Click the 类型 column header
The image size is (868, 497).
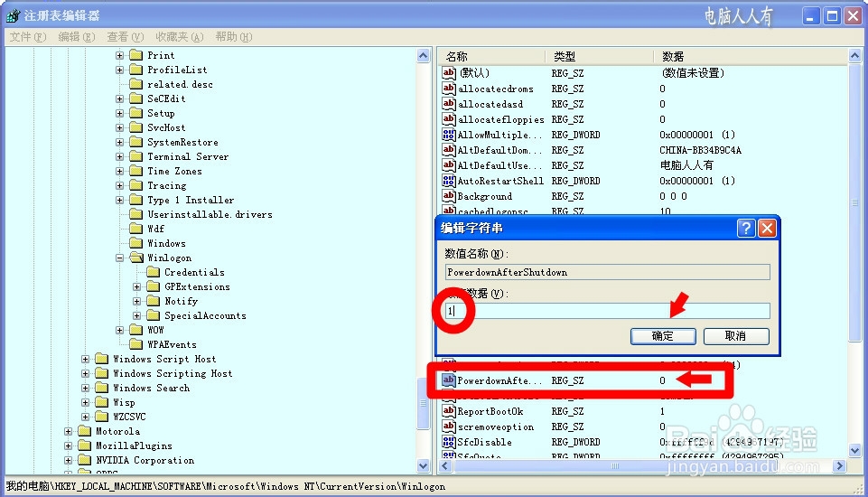600,56
